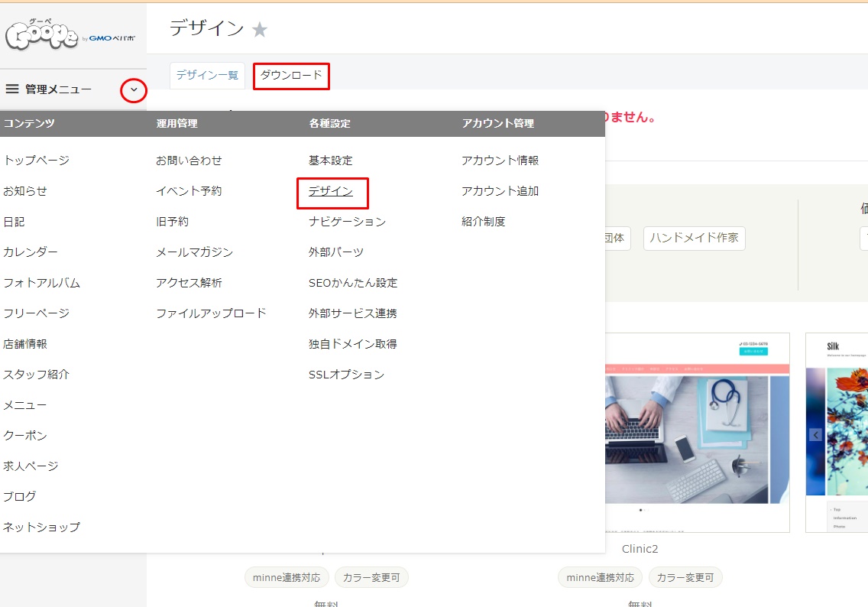Open スタッフ紹介 menu item
This screenshot has height=607, width=868.
click(37, 375)
